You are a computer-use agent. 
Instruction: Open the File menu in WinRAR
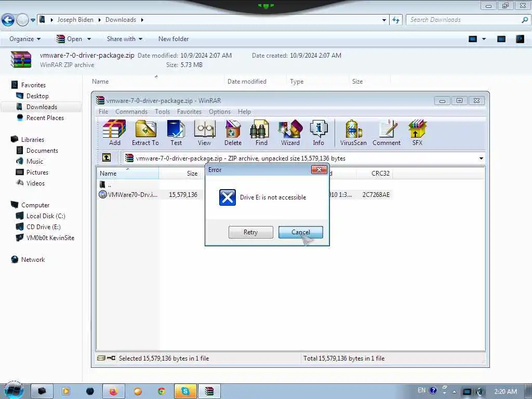(103, 112)
